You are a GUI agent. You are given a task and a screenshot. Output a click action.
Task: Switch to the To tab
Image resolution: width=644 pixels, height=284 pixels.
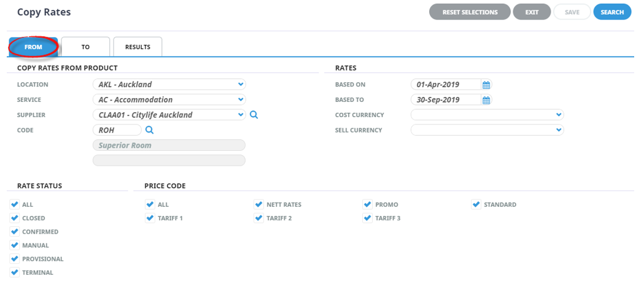(85, 47)
